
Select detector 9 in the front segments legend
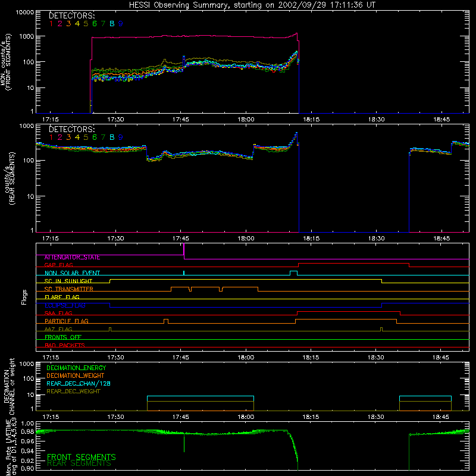121,24
